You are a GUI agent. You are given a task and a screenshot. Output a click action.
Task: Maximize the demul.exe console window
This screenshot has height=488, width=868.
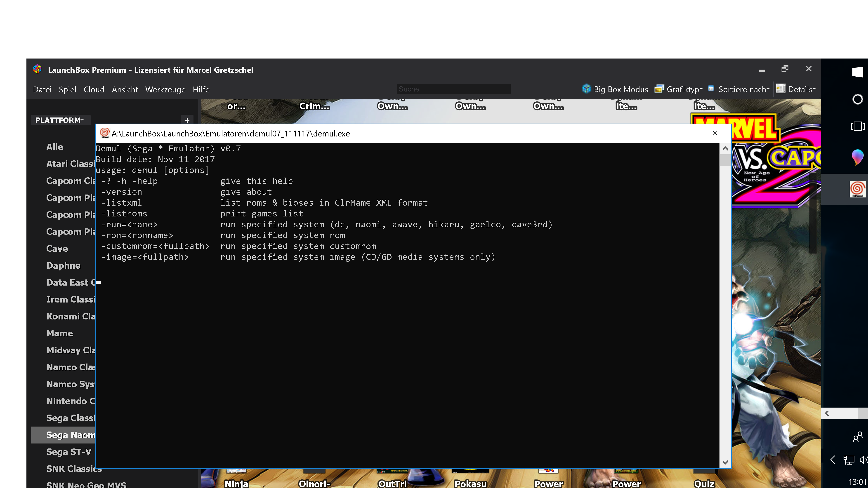[684, 133]
